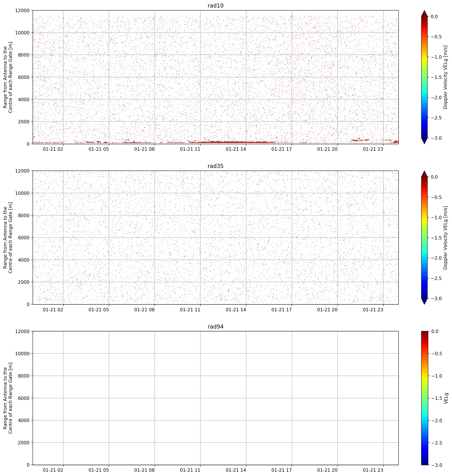Click the rad94 y-axis label text

[8, 398]
